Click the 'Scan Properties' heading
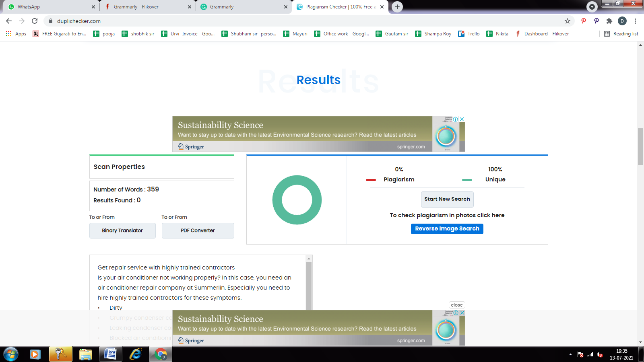 [119, 167]
